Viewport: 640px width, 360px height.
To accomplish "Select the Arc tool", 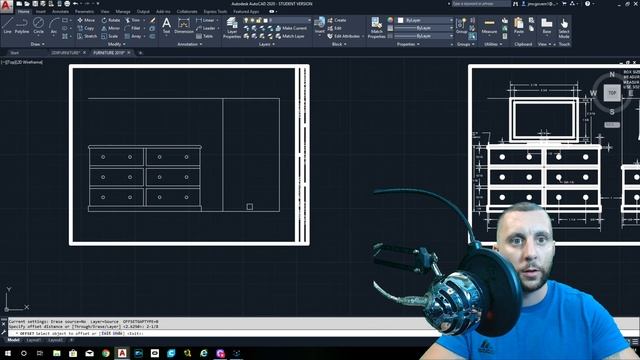I will tap(53, 25).
